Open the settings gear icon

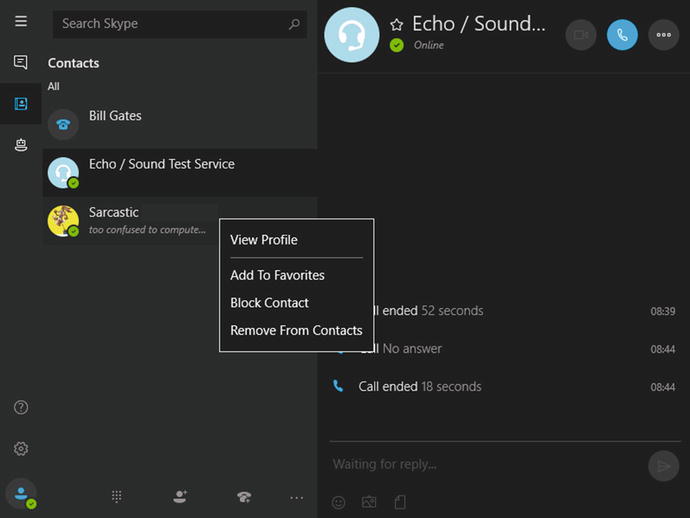21,448
